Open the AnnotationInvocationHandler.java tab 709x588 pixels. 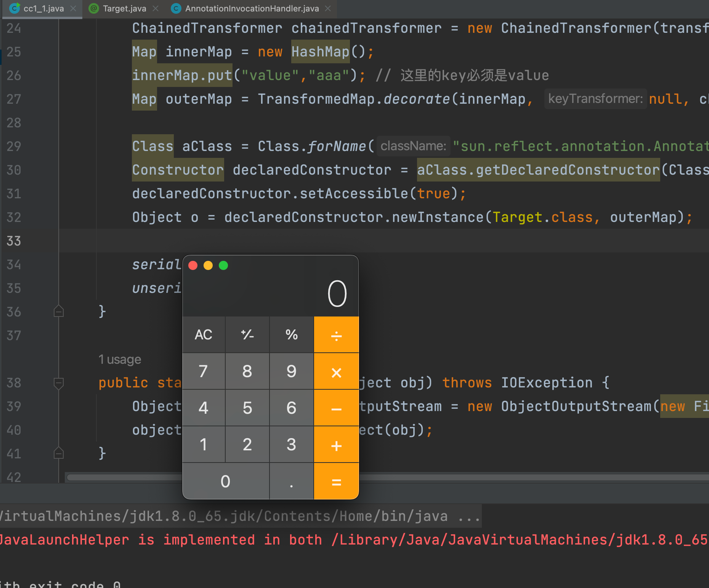(252, 8)
